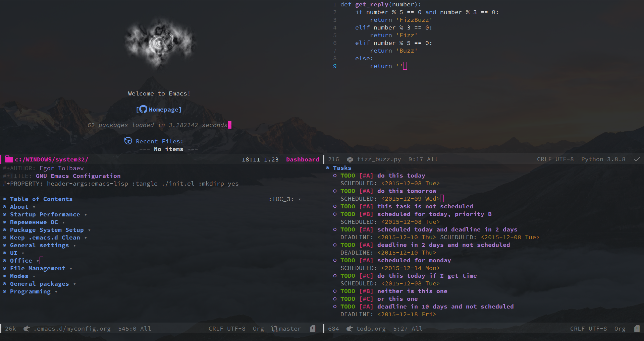
Task: Click the <2015-12-18 Fri> deadline timestamp
Action: (407, 314)
